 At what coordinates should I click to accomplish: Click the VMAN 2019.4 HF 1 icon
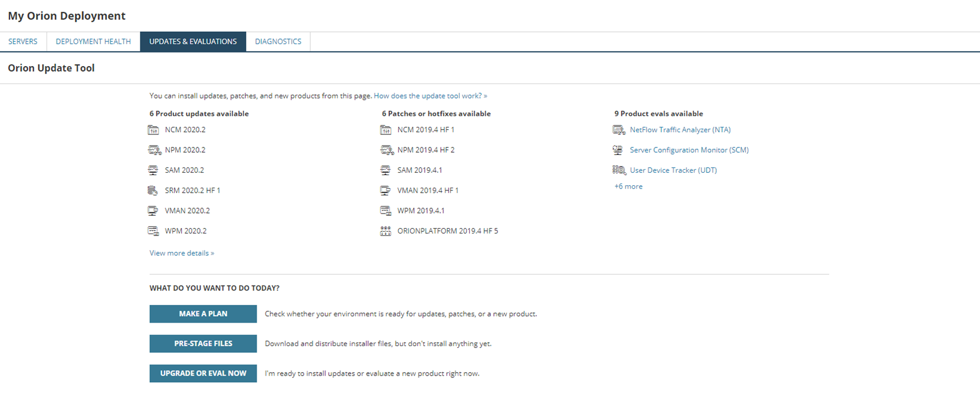pos(386,190)
